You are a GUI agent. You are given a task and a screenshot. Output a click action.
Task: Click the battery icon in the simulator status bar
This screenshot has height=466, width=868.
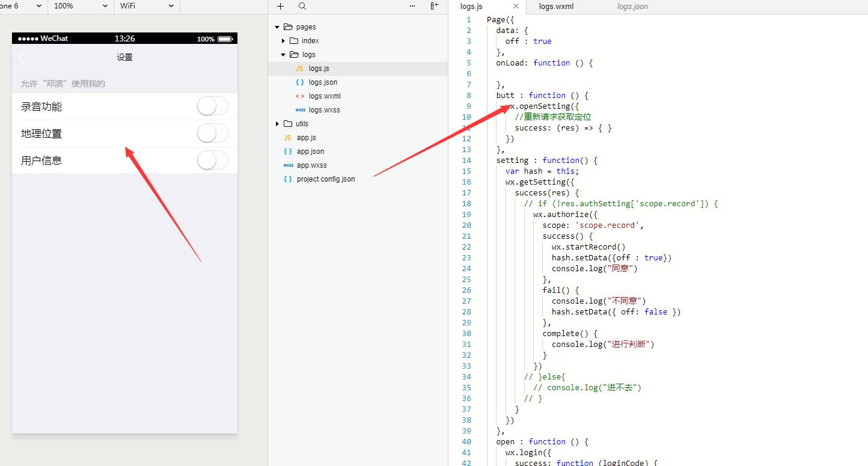[x=225, y=39]
